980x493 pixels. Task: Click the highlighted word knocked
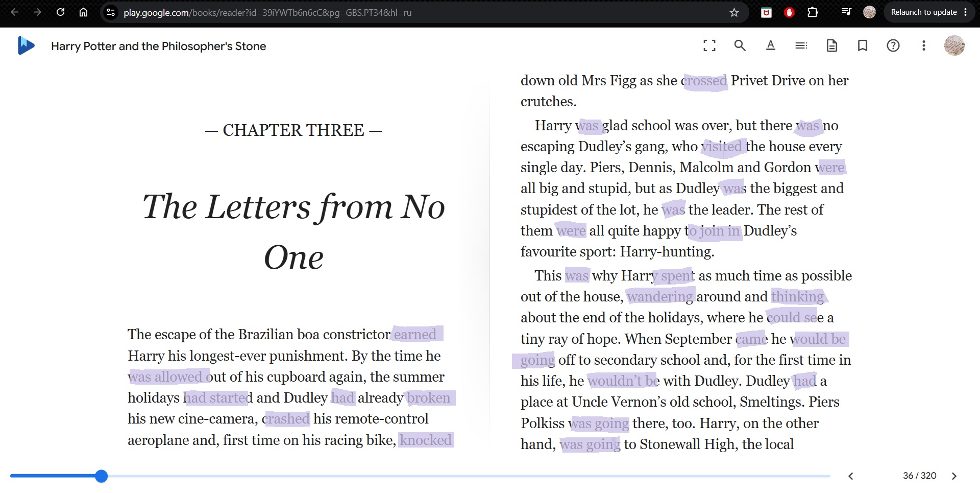click(x=426, y=440)
